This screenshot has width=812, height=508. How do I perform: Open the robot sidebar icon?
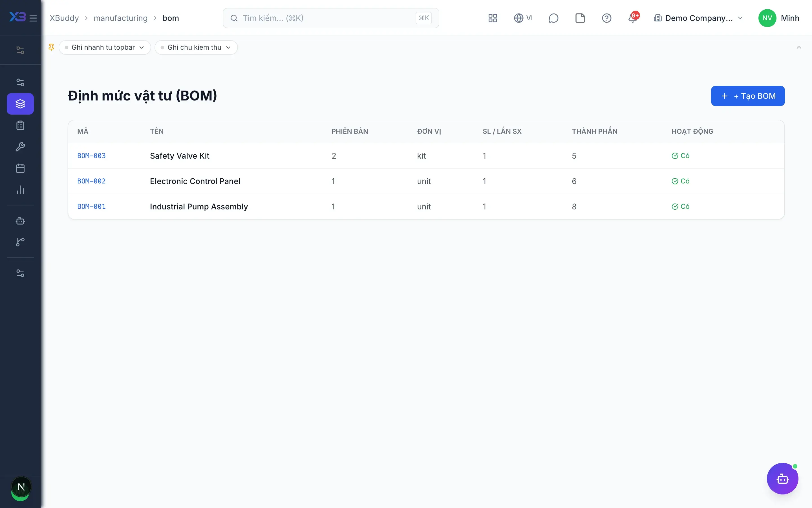[x=20, y=221]
